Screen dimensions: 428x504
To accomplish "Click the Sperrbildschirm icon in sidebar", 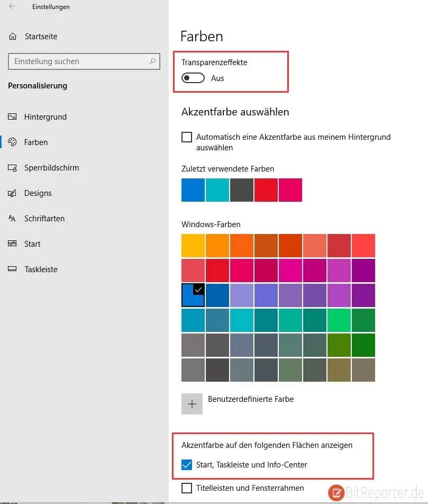I will (x=13, y=168).
